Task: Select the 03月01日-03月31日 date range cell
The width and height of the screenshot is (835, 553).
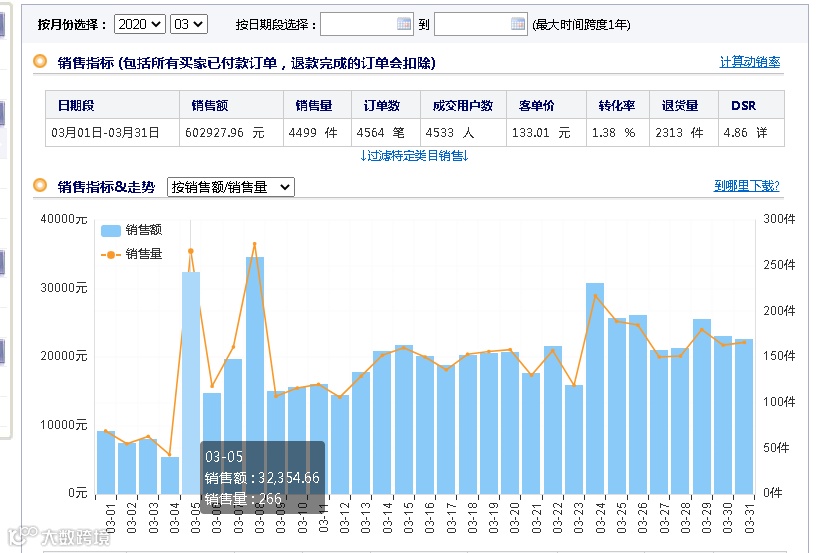Action: (x=112, y=133)
